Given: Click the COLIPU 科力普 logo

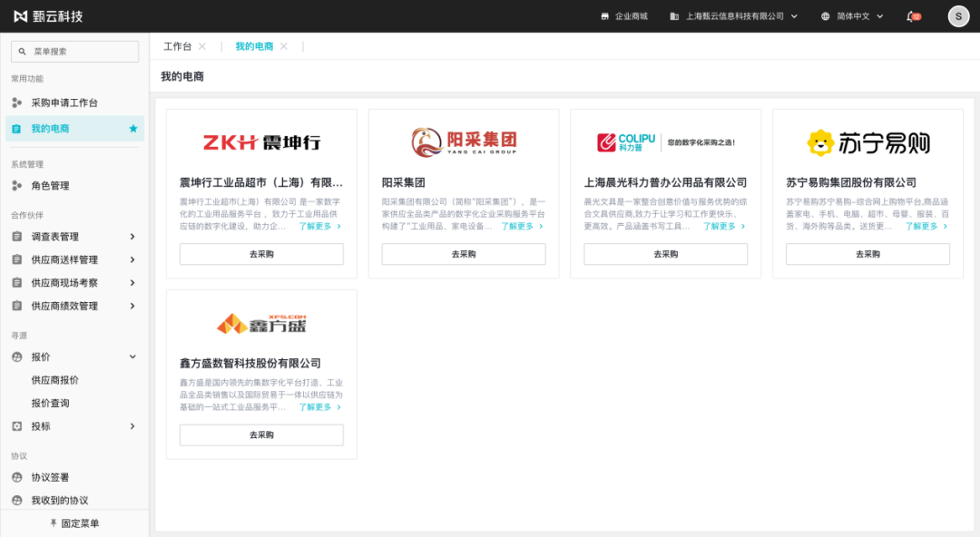Looking at the screenshot, I should (x=666, y=142).
